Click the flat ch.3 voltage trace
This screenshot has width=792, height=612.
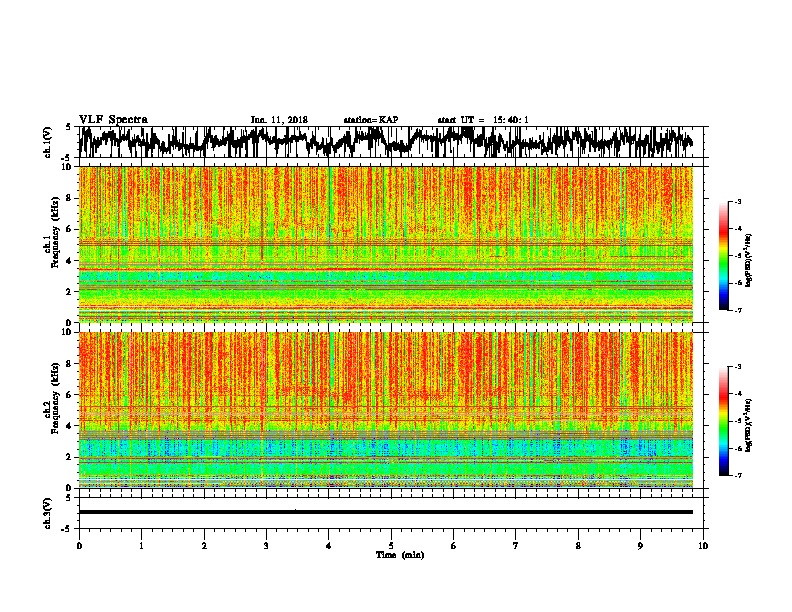click(x=386, y=512)
